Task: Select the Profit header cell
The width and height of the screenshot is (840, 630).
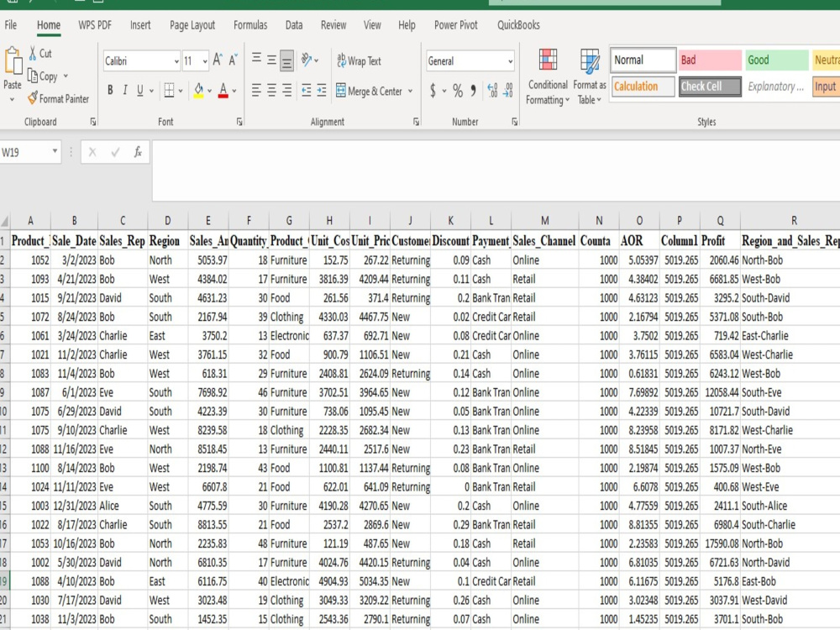Action: pos(720,241)
